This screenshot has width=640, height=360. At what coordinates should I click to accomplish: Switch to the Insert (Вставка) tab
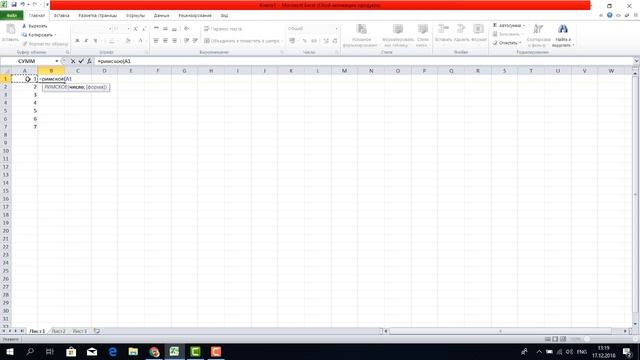(x=62, y=16)
